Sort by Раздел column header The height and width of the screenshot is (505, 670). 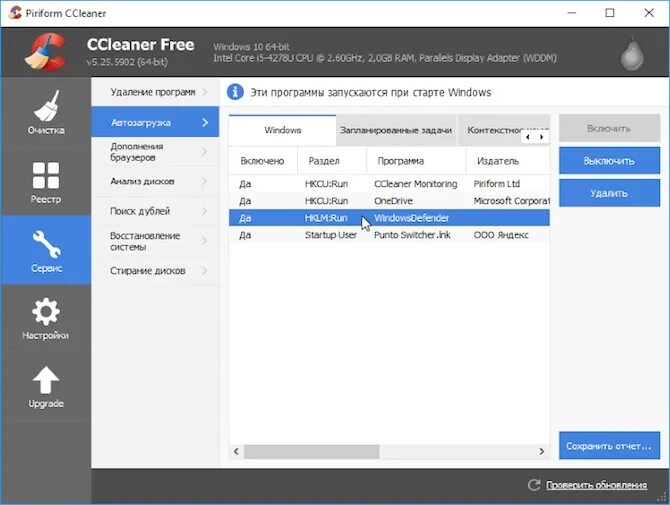pyautogui.click(x=332, y=161)
